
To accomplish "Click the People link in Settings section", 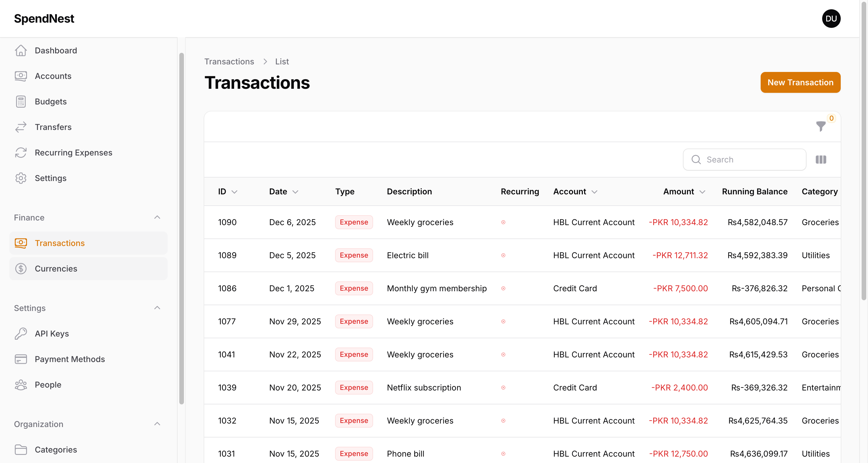I will click(x=48, y=384).
